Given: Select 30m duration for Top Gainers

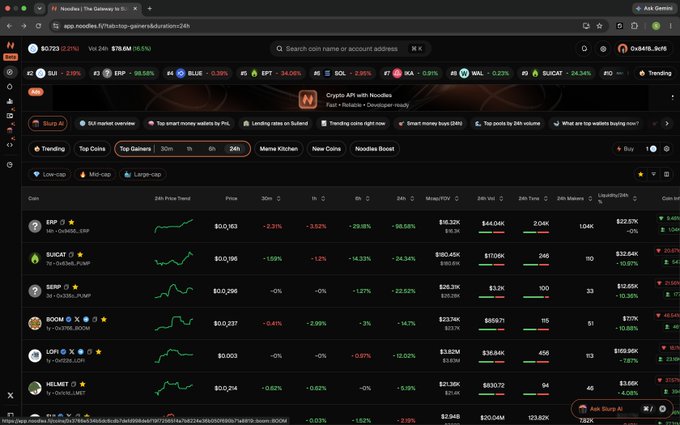Looking at the screenshot, I should (167, 149).
